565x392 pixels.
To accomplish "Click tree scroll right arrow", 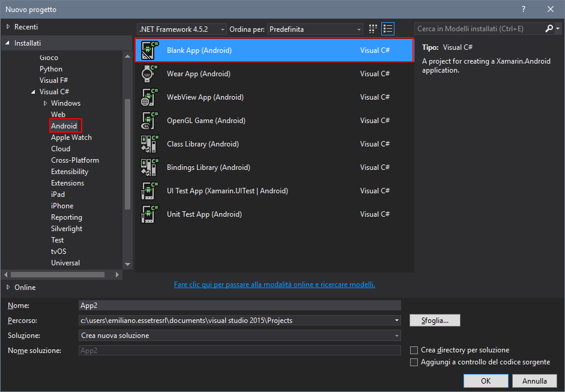I will pyautogui.click(x=117, y=274).
